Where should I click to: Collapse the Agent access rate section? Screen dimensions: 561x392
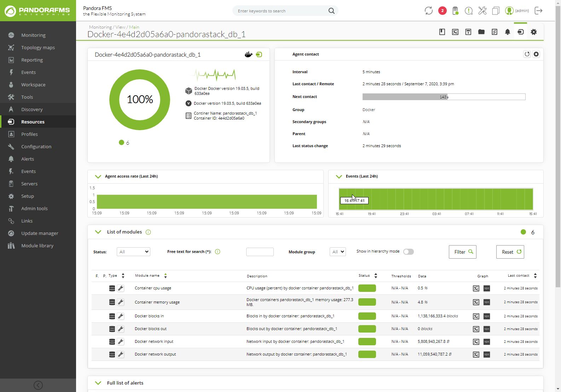(98, 177)
